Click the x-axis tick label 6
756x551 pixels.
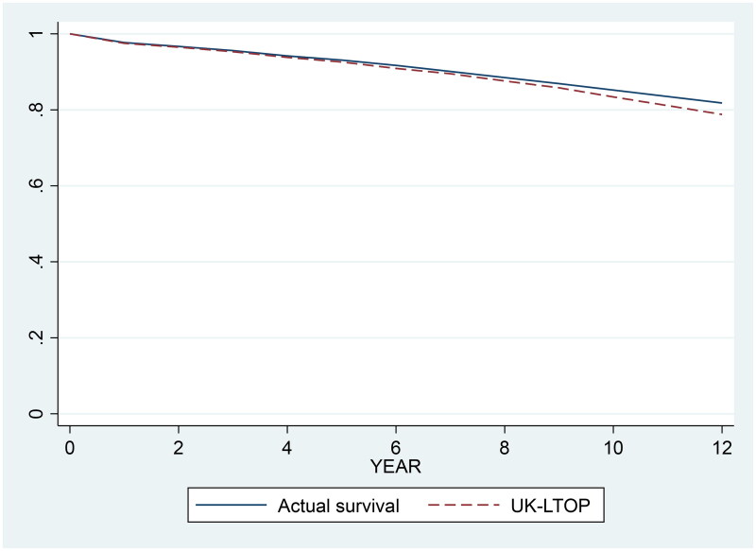[396, 445]
